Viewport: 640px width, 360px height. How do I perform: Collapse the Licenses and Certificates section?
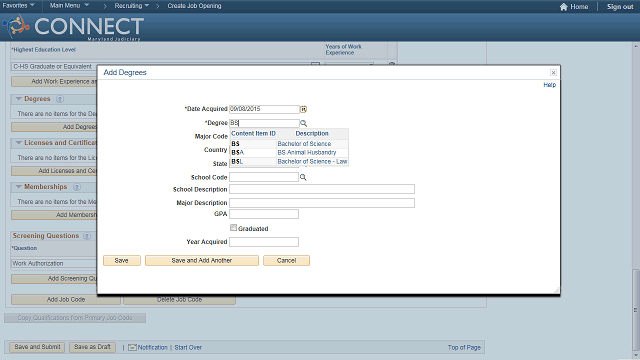(18, 143)
